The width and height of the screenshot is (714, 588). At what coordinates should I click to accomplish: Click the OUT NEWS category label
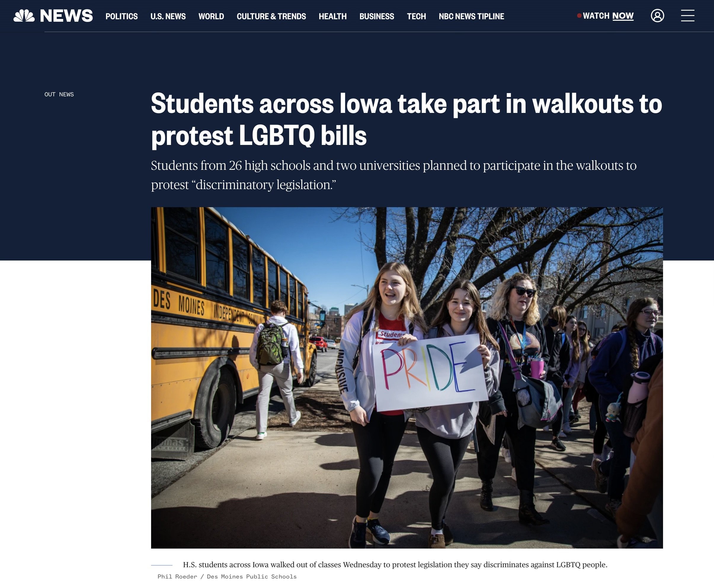(x=59, y=95)
